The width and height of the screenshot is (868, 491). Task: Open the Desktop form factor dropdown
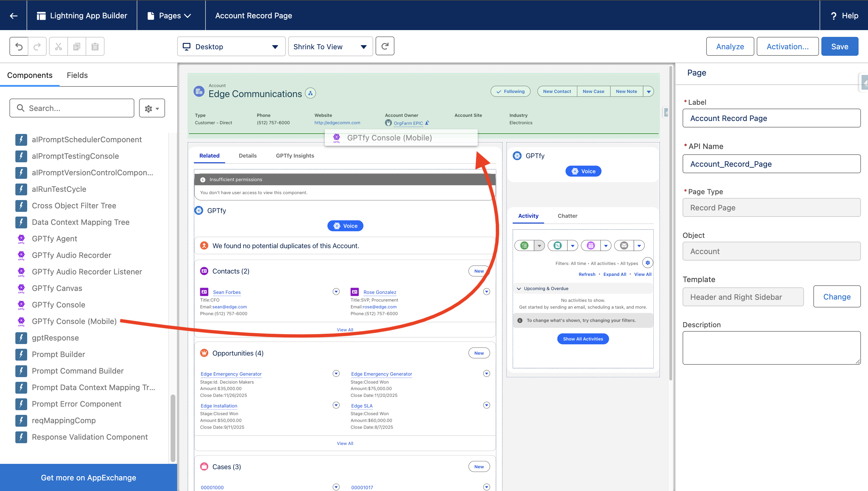click(231, 47)
